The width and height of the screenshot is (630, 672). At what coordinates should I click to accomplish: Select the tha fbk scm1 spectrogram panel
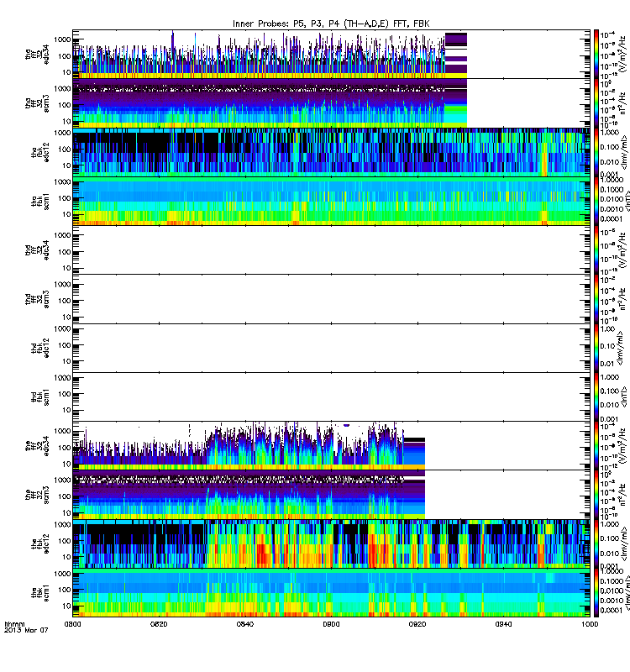[x=331, y=201]
